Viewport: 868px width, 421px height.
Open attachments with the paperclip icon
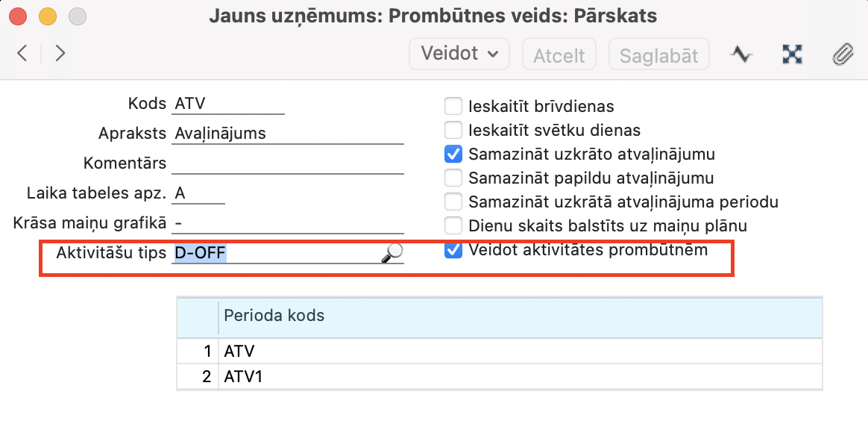click(x=843, y=54)
